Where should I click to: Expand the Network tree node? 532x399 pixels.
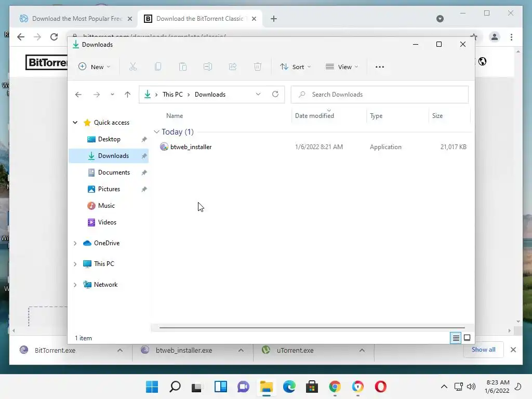coord(75,285)
